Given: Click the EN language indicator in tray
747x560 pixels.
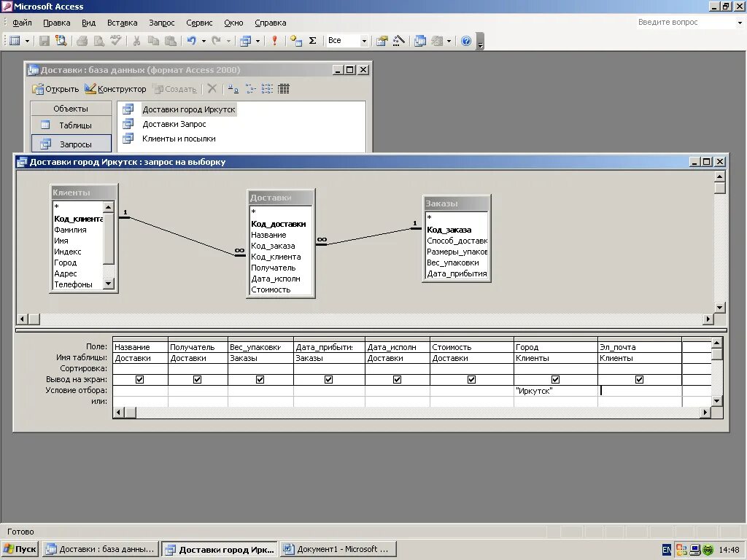Looking at the screenshot, I should 667,550.
